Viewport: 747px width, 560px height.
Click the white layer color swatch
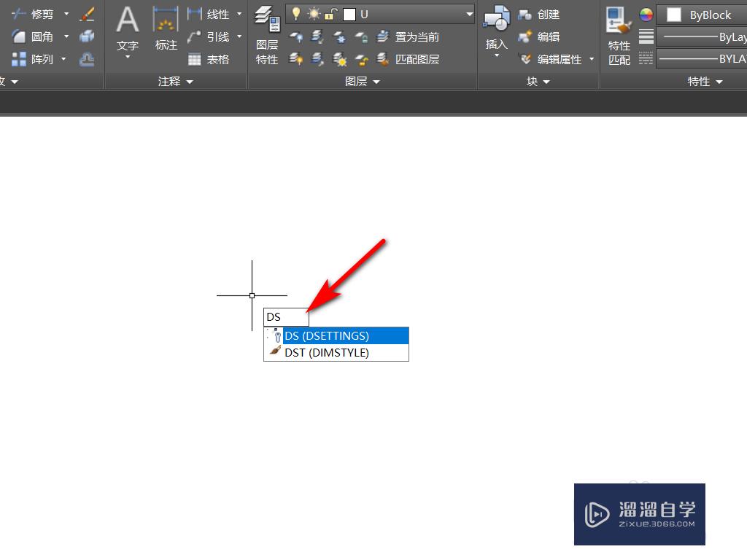pyautogui.click(x=349, y=15)
